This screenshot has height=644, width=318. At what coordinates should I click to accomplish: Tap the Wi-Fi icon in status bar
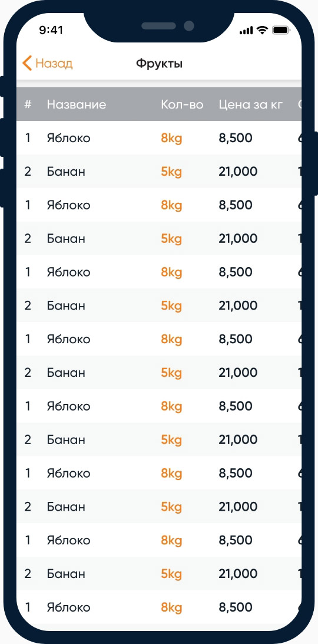(261, 30)
